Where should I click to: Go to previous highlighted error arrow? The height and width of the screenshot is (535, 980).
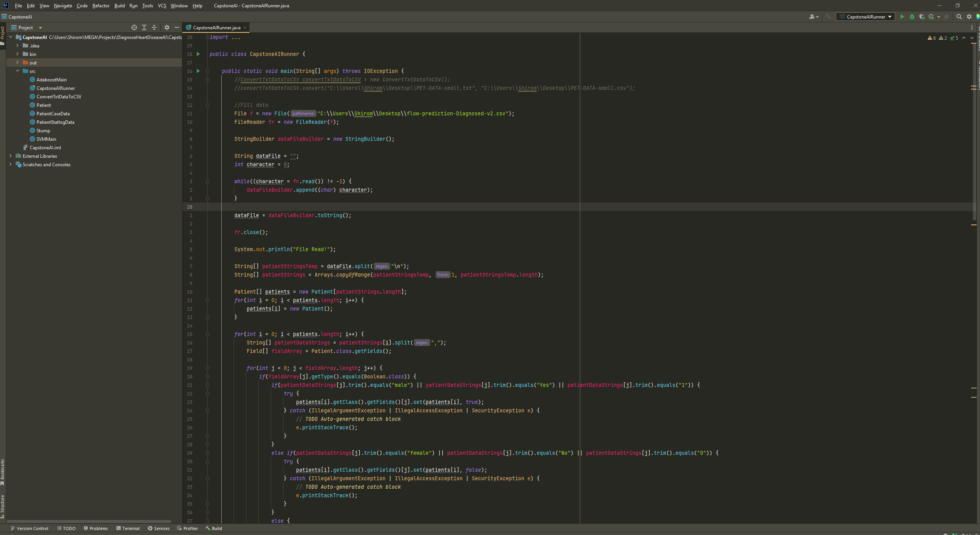(964, 38)
